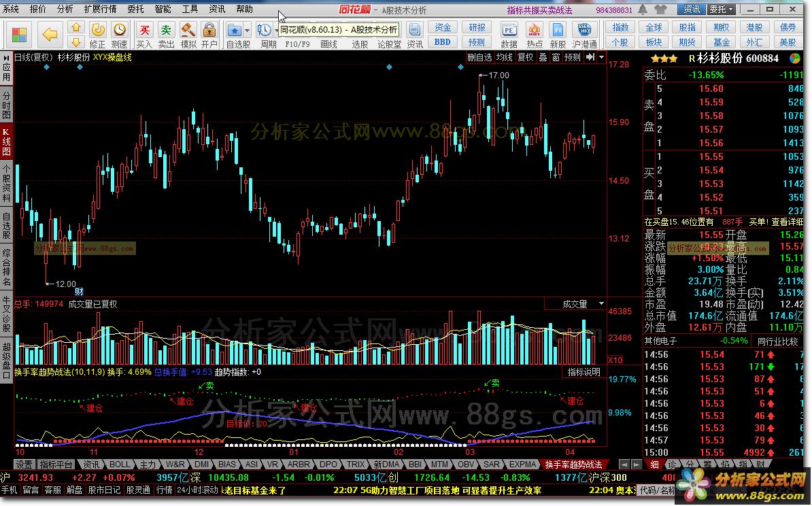Click the 开户 padlock icon
Viewport: 812px width, 506px height.
pyautogui.click(x=209, y=30)
